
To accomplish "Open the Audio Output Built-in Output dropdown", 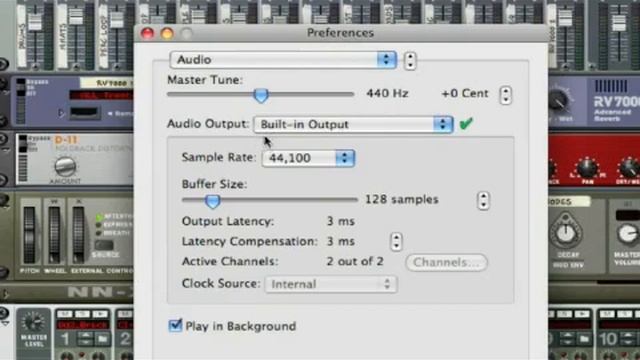I will (353, 124).
